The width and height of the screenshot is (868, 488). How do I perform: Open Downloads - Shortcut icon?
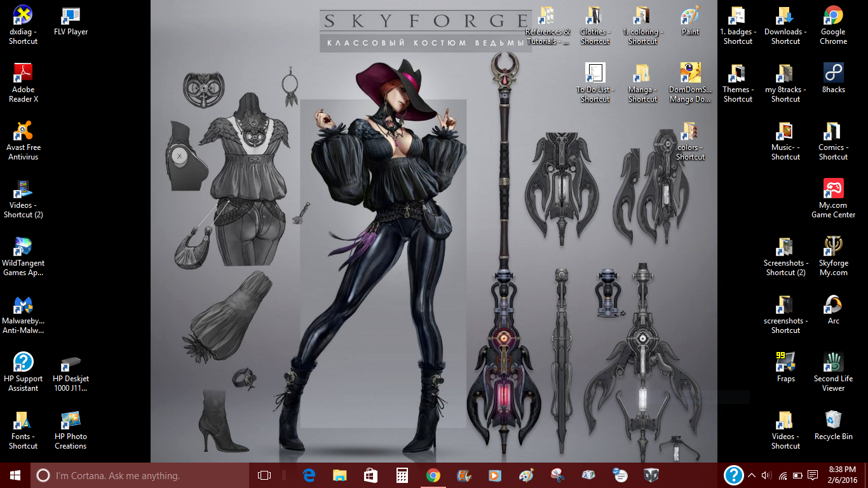785,25
